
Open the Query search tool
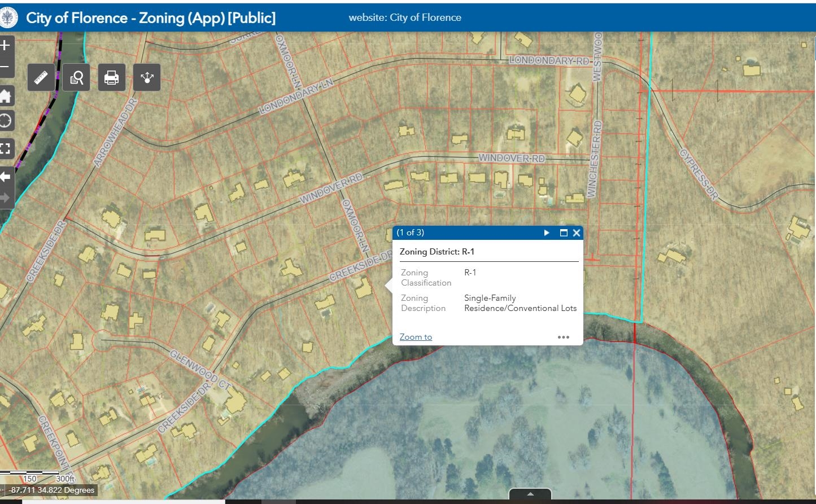(x=76, y=77)
